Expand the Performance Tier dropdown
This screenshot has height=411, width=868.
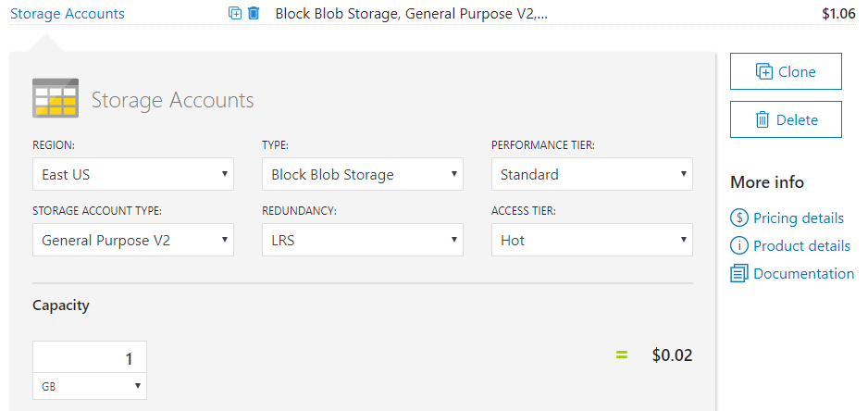(x=592, y=174)
